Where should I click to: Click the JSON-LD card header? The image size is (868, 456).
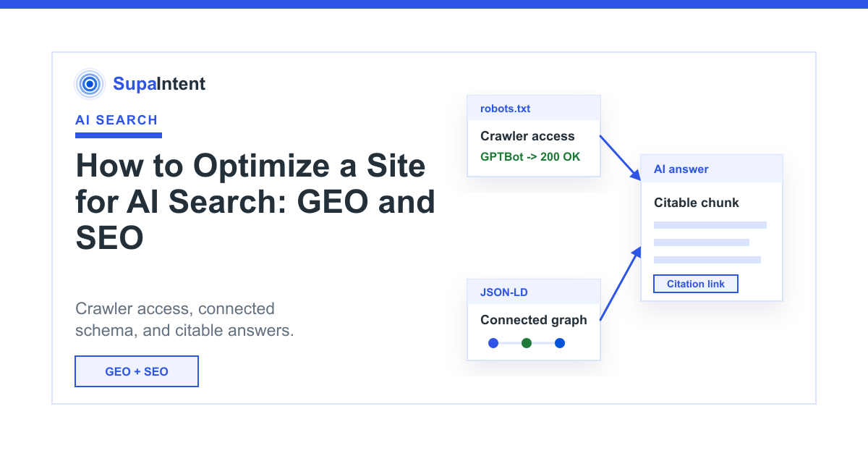coord(534,292)
